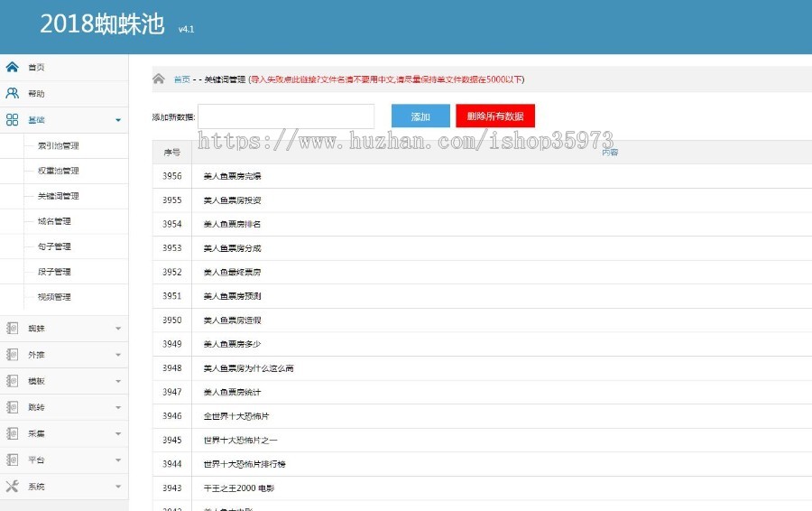The width and height of the screenshot is (812, 511).
Task: Expand the 外推 menu arrow
Action: point(118,355)
